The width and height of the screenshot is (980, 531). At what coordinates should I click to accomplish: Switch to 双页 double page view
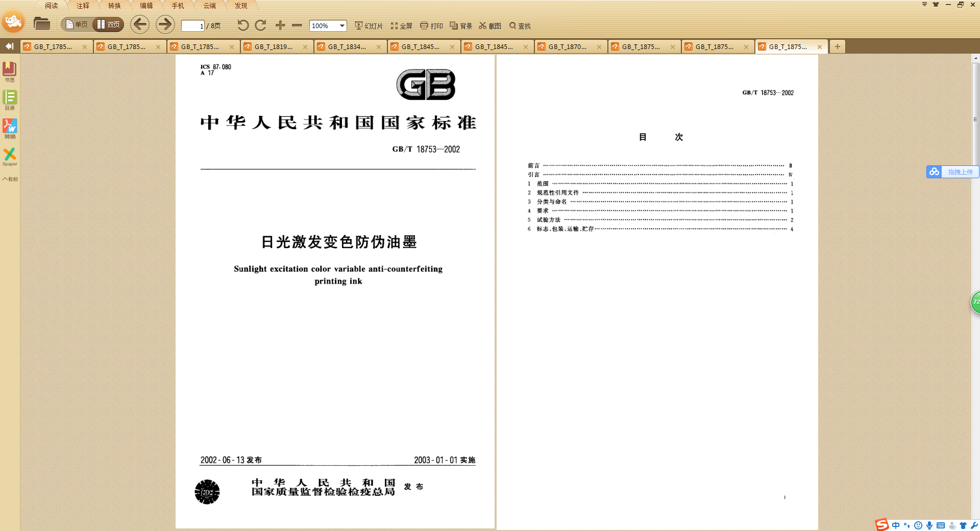pos(108,25)
